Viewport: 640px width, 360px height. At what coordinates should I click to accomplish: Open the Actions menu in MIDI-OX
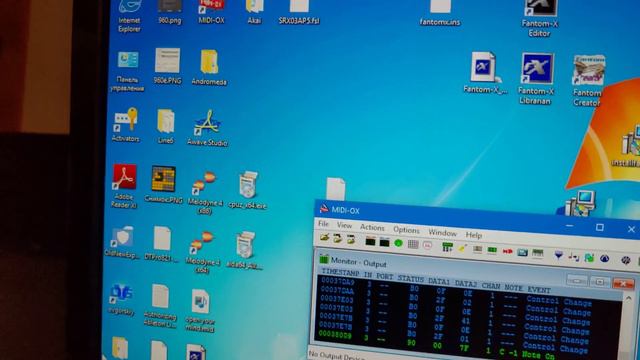372,227
